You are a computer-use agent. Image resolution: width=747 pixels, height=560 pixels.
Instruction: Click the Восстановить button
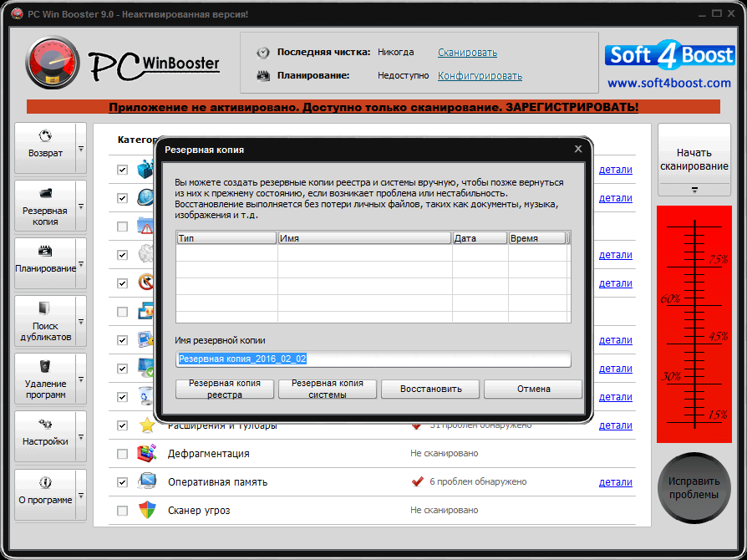coord(430,389)
